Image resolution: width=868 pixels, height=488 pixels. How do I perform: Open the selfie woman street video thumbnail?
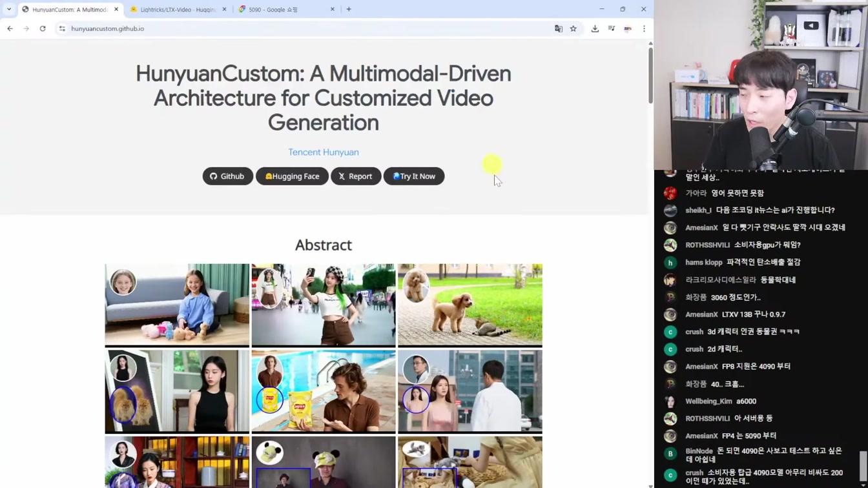pos(324,305)
